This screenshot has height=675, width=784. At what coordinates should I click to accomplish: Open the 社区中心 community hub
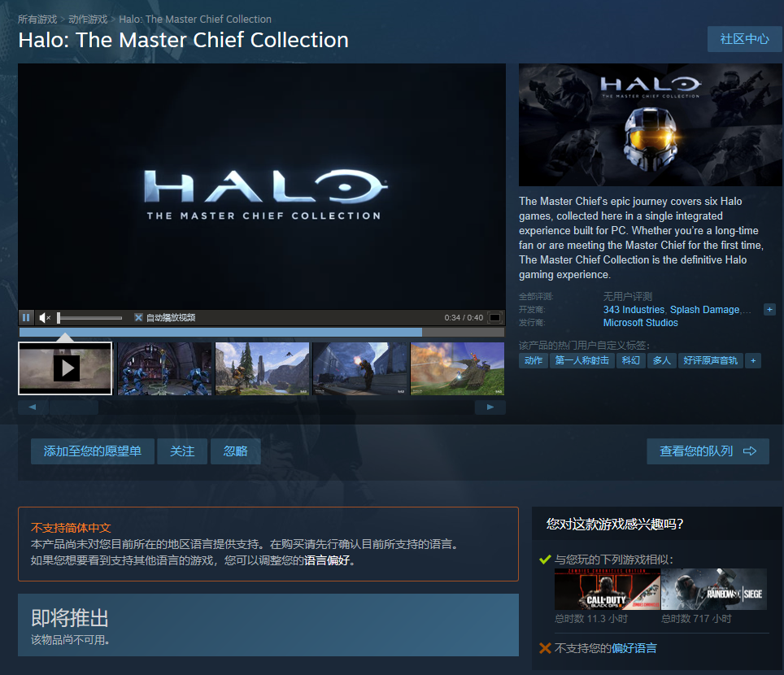click(744, 39)
